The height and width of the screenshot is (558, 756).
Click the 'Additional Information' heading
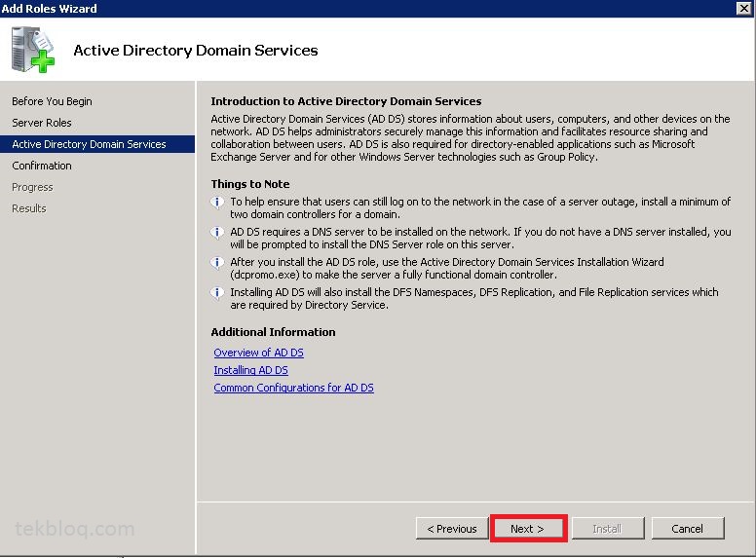click(273, 332)
